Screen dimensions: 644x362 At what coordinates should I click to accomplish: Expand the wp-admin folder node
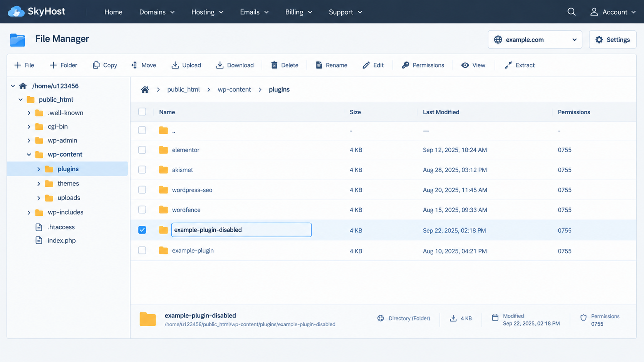29,140
